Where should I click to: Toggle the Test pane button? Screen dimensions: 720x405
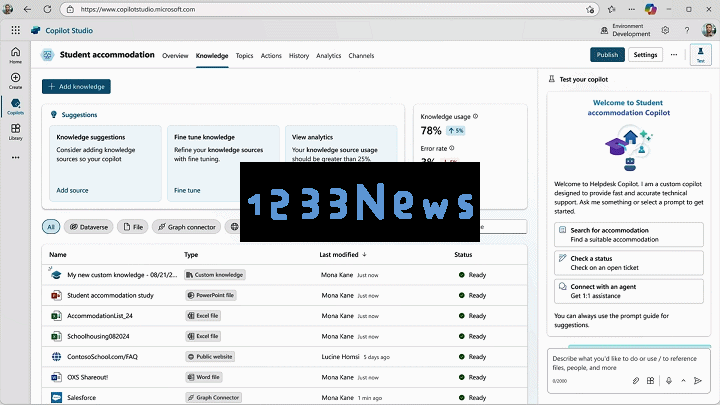[701, 55]
